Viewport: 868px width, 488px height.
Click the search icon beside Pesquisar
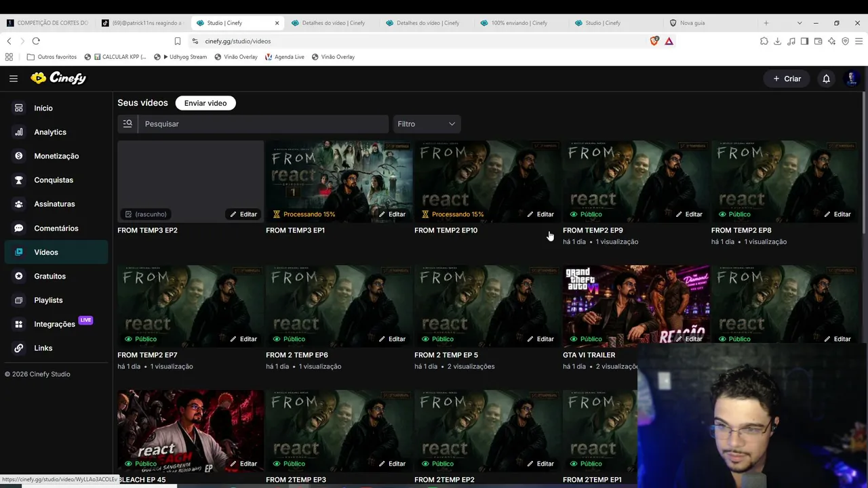[127, 124]
